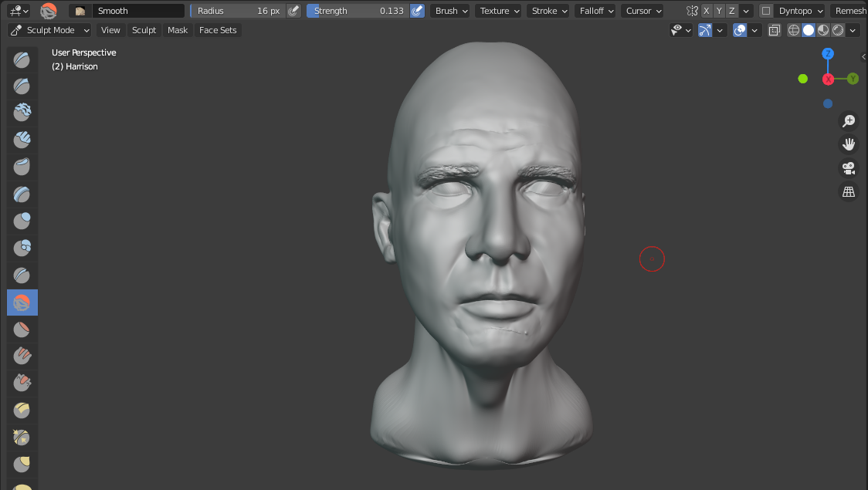
Task: Enable the Dyntopo checkbox
Action: pos(765,11)
